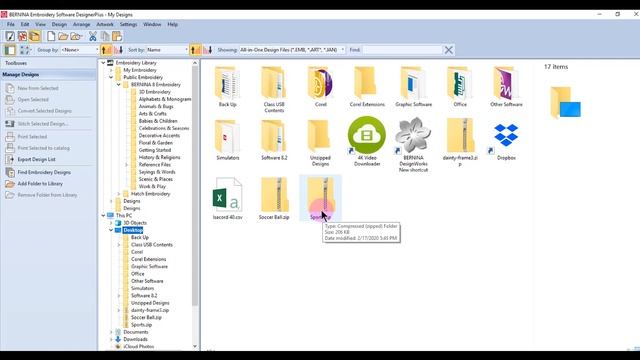The height and width of the screenshot is (360, 640).
Task: Open the Group by dropdown
Action: (x=80, y=50)
